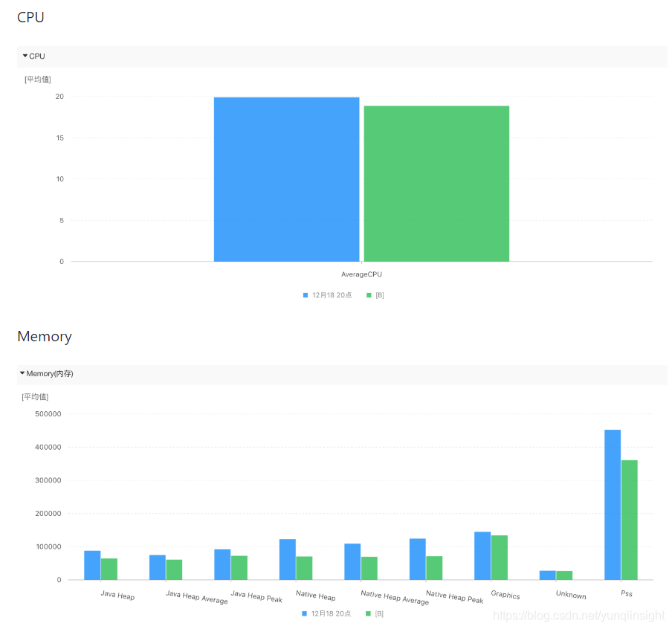672x629 pixels.
Task: Click the [平均值] label above CPU chart
Action: click(38, 80)
